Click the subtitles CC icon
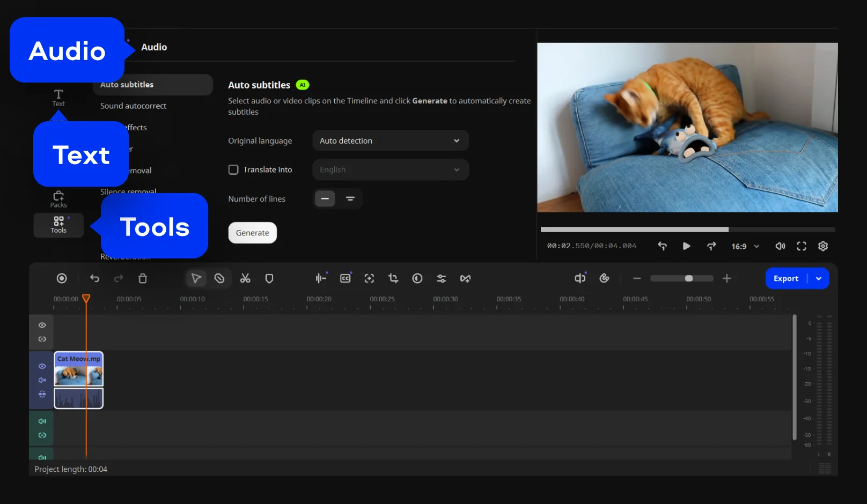 (x=346, y=278)
